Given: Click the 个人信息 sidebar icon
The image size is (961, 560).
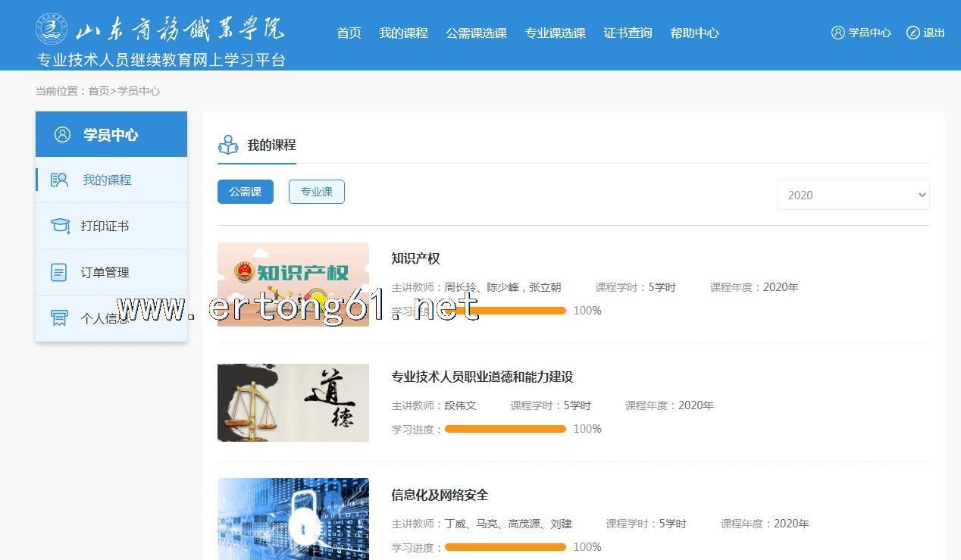Looking at the screenshot, I should [x=59, y=318].
